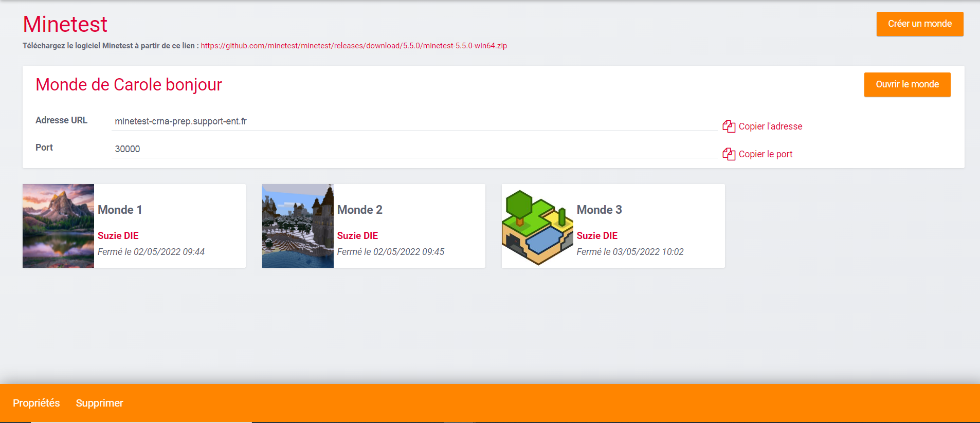
Task: Focus the Port field showing 30000
Action: (414, 149)
